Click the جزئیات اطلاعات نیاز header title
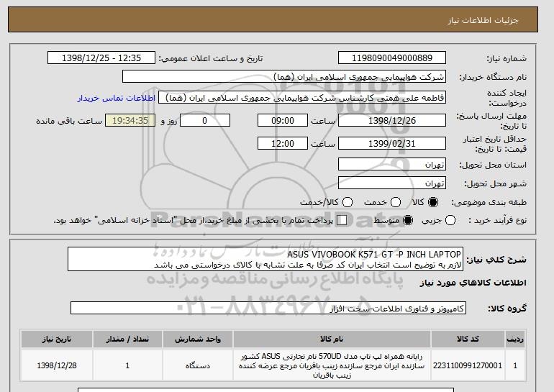 coord(483,20)
